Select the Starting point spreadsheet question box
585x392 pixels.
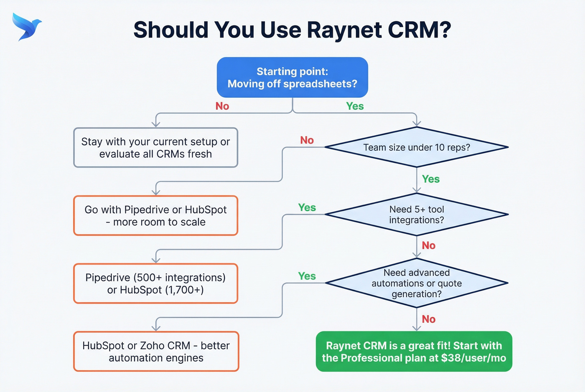pos(292,77)
